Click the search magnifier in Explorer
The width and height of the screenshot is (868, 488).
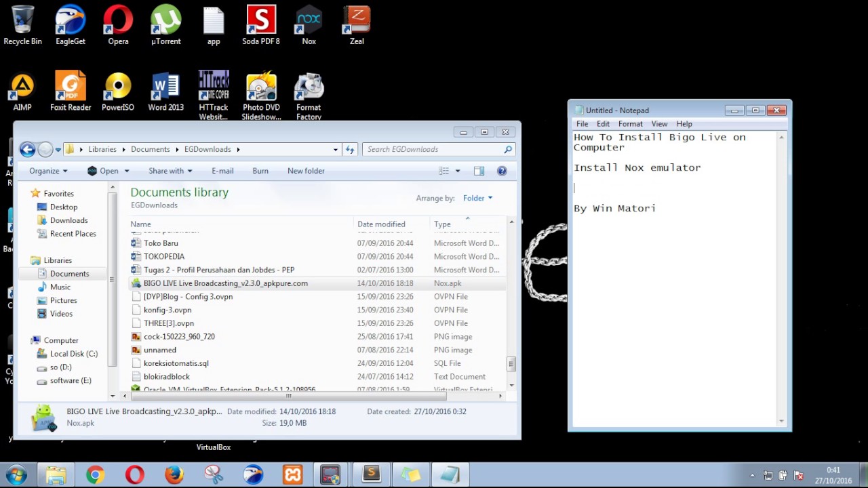pos(507,149)
